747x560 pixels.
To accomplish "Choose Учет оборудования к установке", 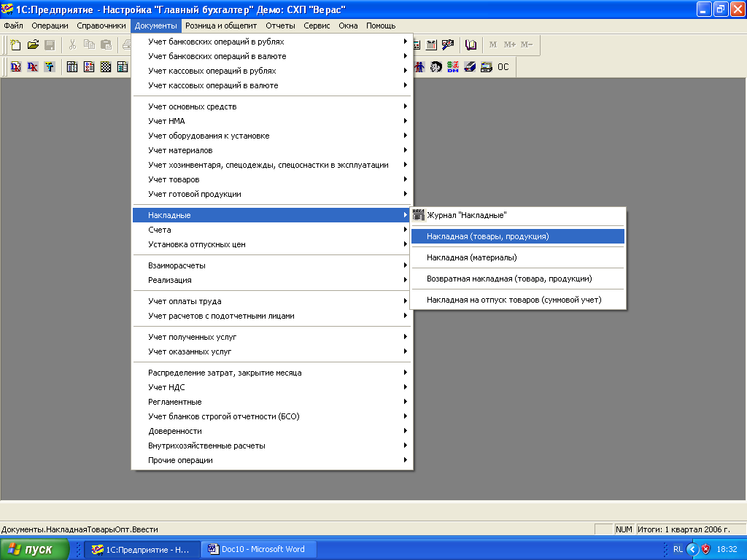I will tap(271, 136).
